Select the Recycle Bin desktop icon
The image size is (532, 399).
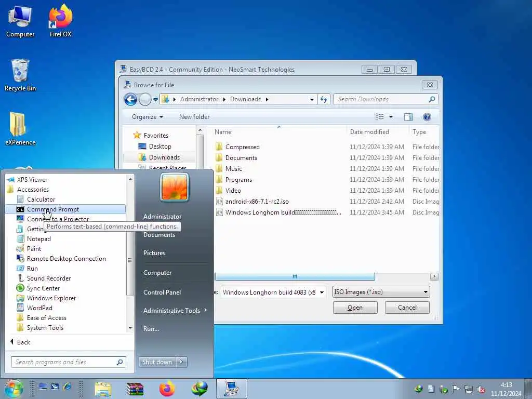click(x=20, y=75)
